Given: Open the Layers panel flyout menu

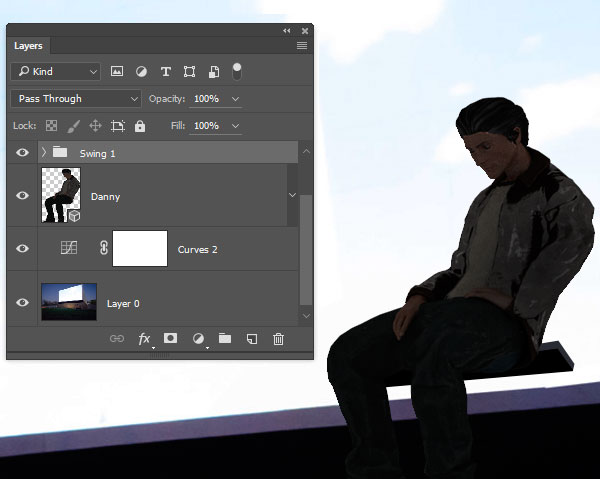Looking at the screenshot, I should pos(302,46).
